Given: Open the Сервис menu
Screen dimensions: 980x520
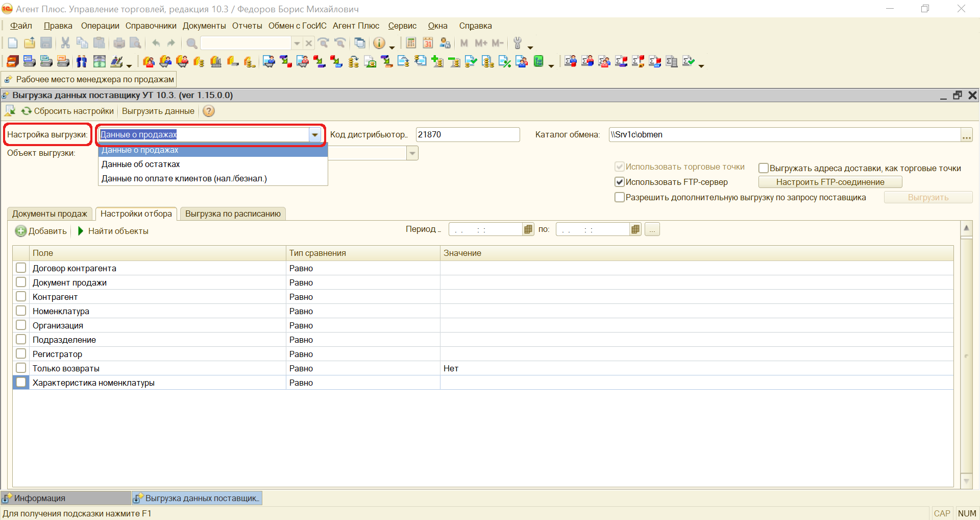Looking at the screenshot, I should coord(402,26).
